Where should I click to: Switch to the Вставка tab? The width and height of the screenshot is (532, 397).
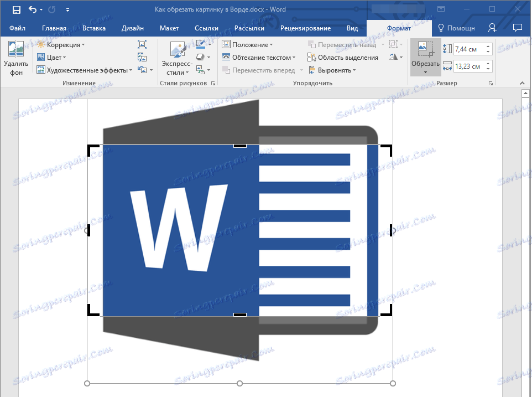[94, 28]
